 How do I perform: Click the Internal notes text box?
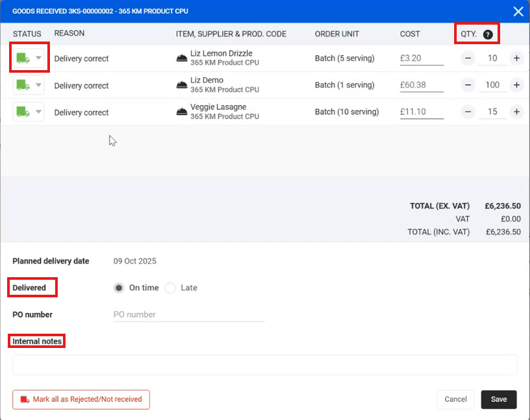[265, 365]
